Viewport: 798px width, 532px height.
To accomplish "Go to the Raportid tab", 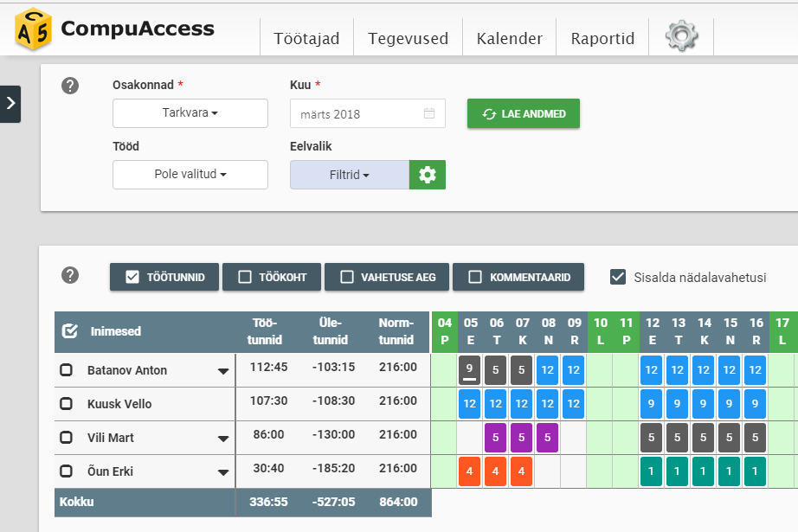I will [602, 39].
